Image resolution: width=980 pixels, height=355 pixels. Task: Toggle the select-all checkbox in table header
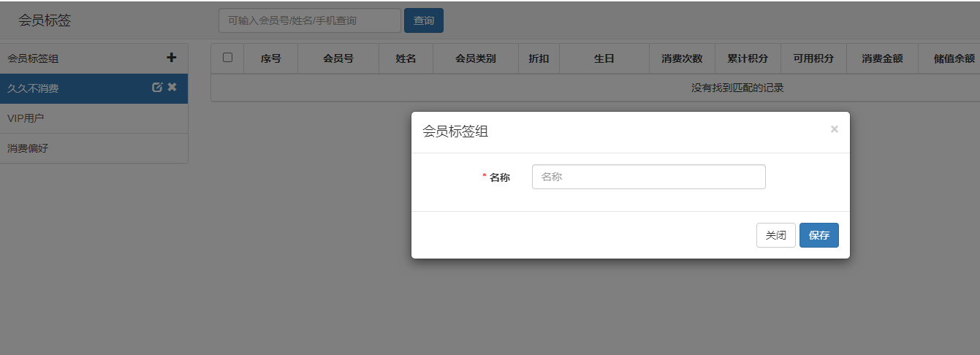[227, 58]
